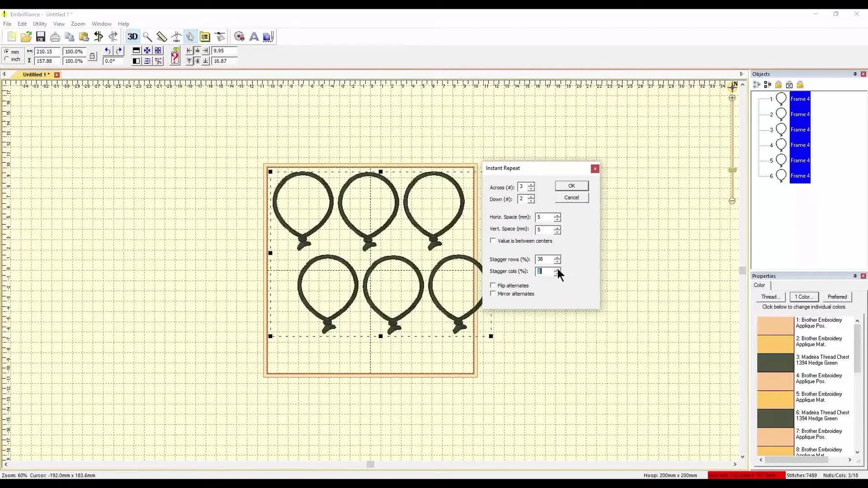This screenshot has width=868, height=488.
Task: Click the expand-all icon in Objects panel
Action: click(x=757, y=85)
